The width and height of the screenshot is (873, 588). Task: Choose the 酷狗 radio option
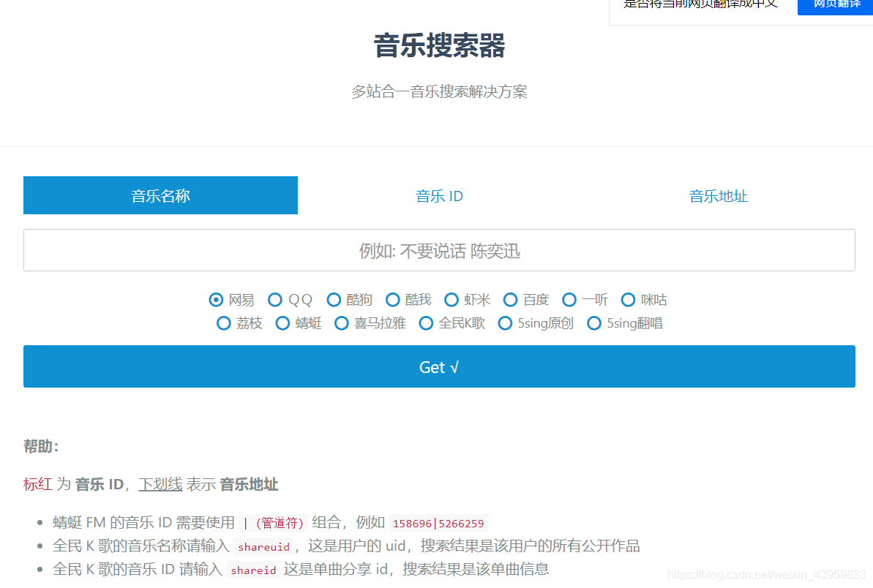coord(334,300)
